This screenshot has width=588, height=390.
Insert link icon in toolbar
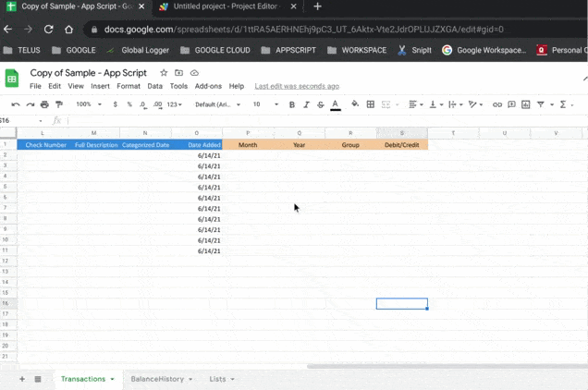coord(497,104)
